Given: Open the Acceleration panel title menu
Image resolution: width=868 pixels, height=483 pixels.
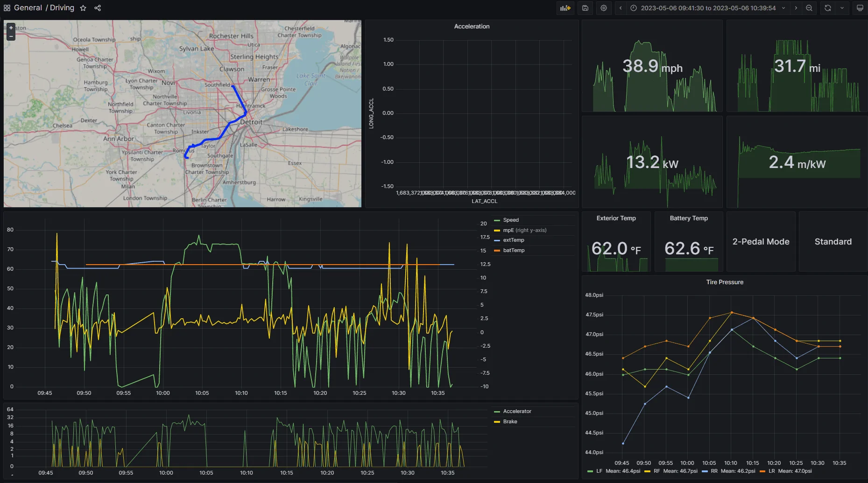Looking at the screenshot, I should click(472, 27).
